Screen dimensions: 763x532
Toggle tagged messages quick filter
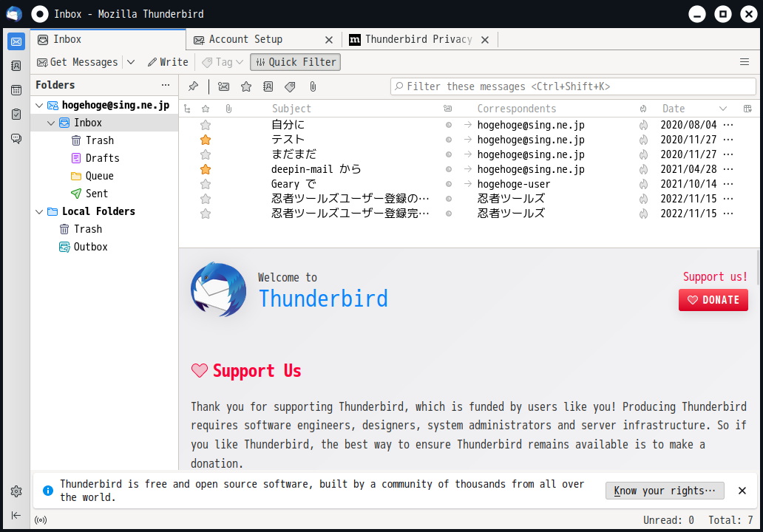[x=290, y=86]
